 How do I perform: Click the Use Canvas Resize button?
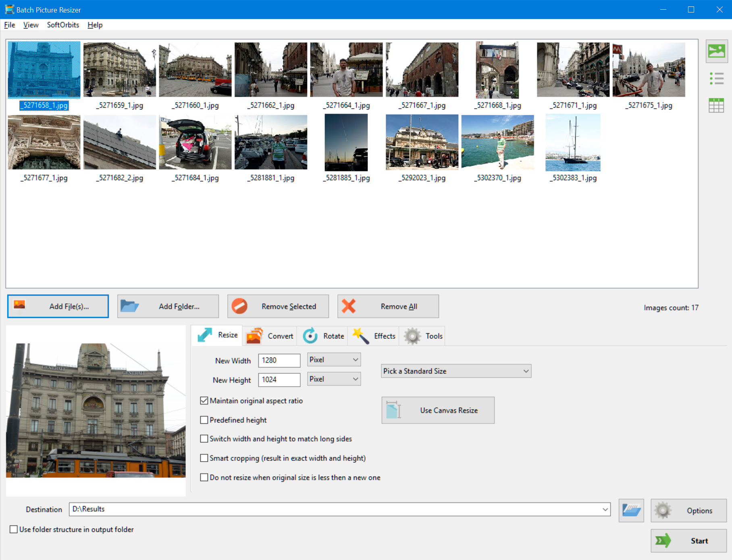pos(438,410)
